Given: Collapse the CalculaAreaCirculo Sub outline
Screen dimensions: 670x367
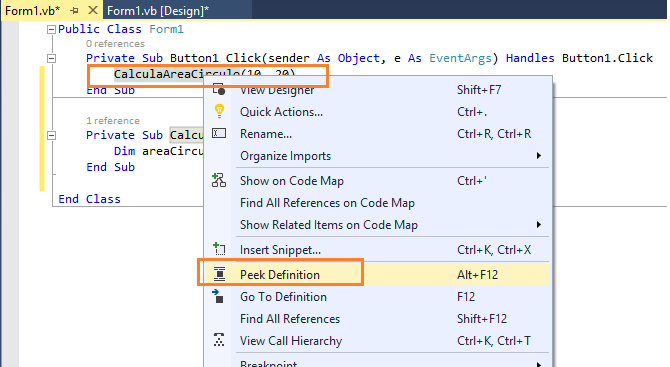Looking at the screenshot, I should point(51,135).
